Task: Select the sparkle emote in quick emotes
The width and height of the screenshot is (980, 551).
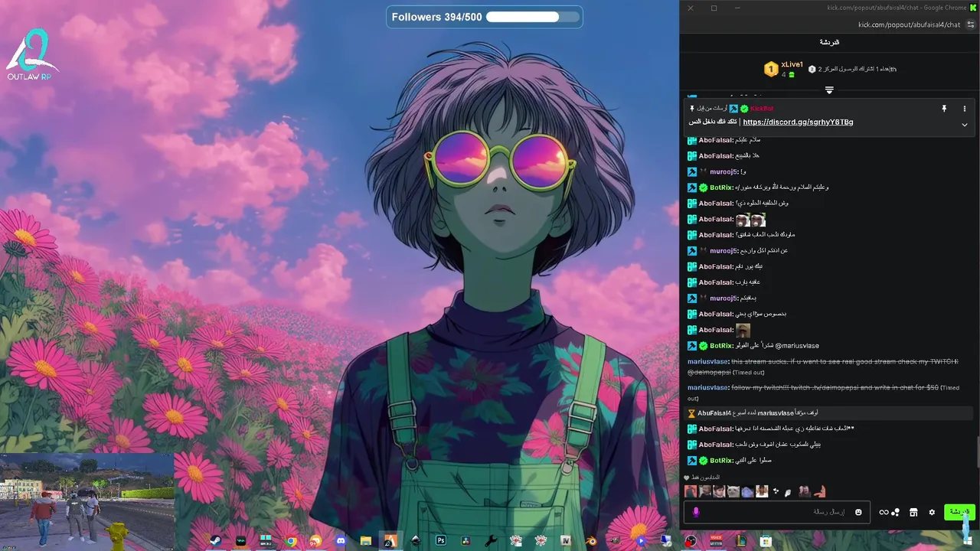Action: pos(776,491)
